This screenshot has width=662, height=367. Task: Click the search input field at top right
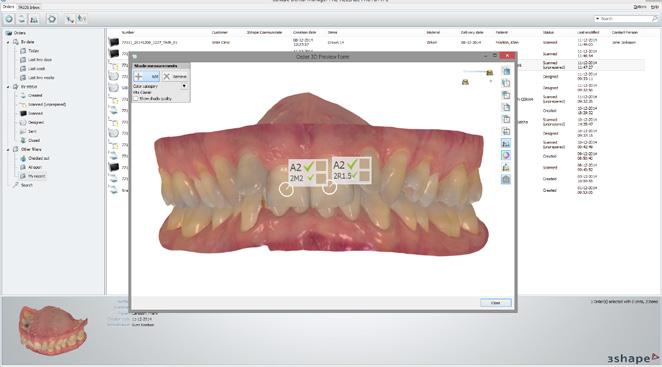pyautogui.click(x=626, y=19)
